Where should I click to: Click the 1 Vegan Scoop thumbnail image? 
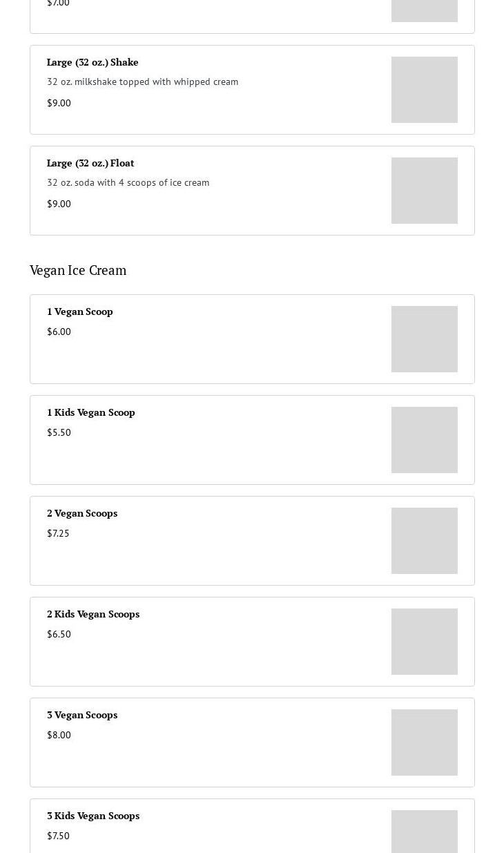[x=424, y=339]
